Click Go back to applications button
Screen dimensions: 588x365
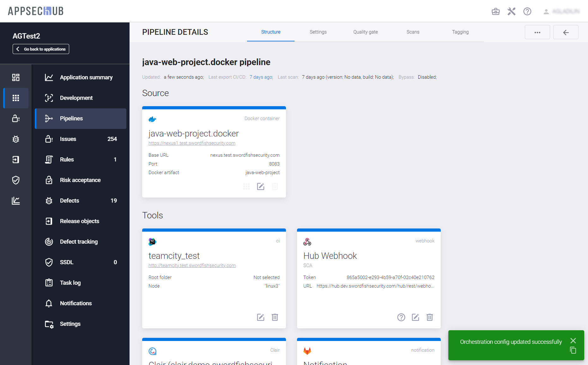point(41,49)
